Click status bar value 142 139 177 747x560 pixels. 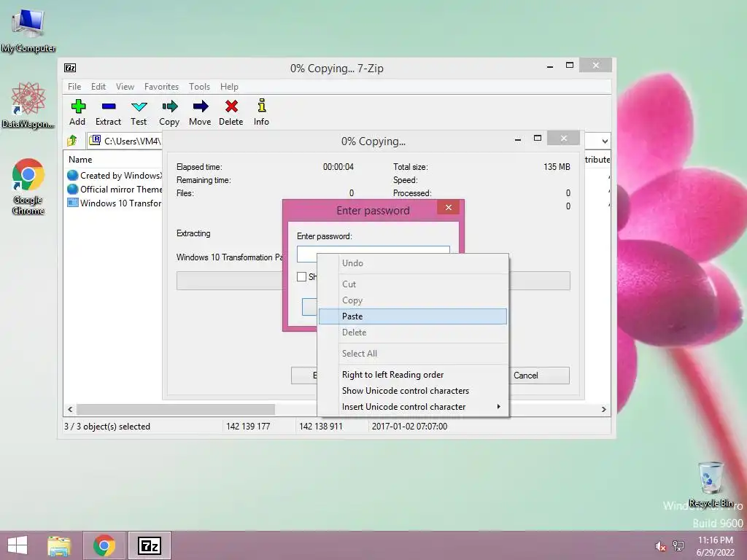248,426
